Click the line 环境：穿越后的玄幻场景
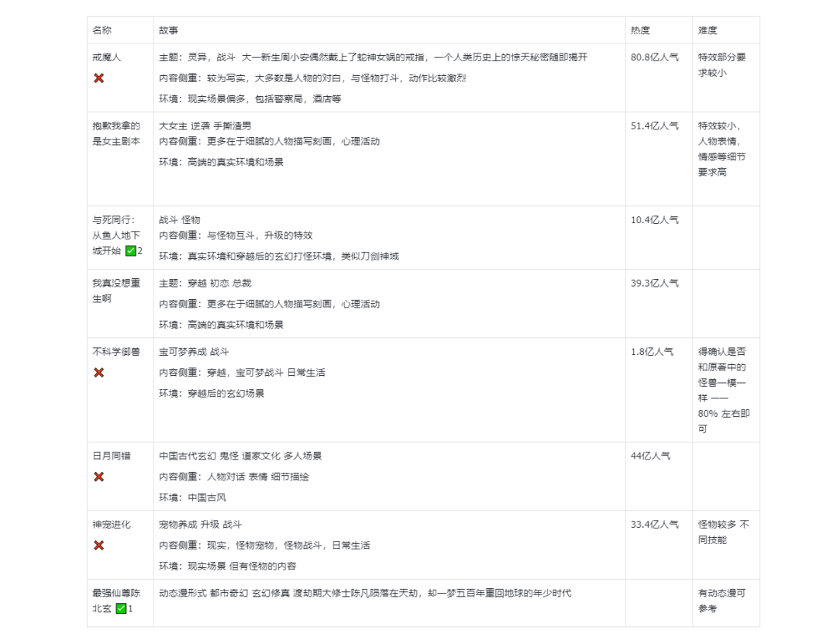837x644 pixels. coord(212,393)
